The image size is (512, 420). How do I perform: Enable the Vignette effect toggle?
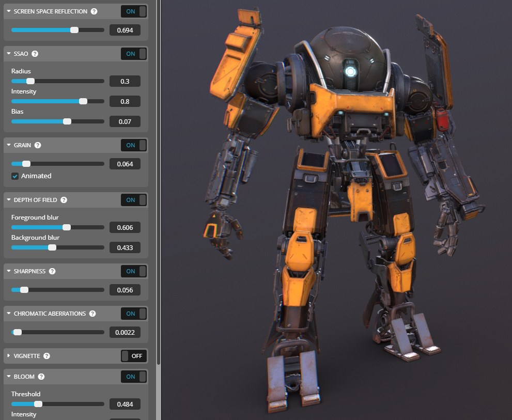[x=134, y=356]
